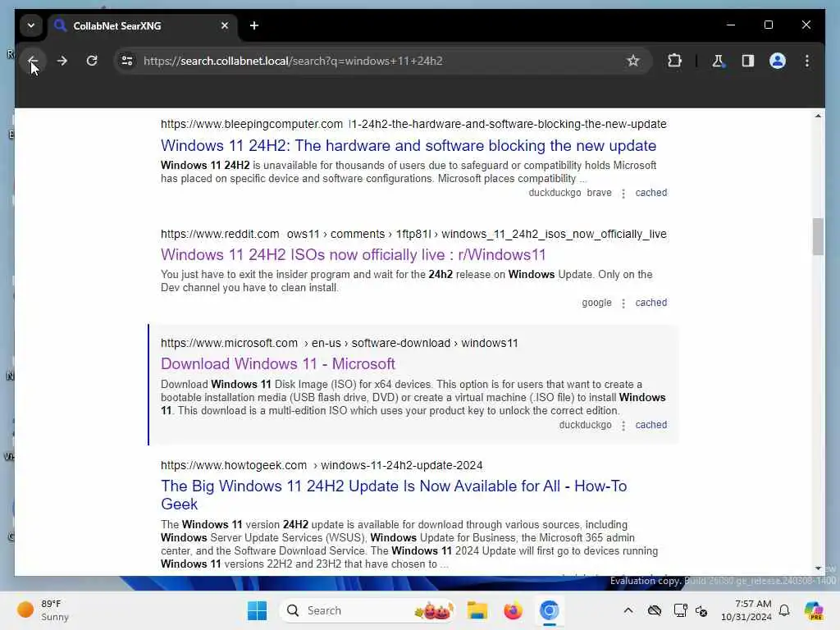Close the CollabNet SearXNG tab
This screenshot has width=840, height=630.
[225, 25]
